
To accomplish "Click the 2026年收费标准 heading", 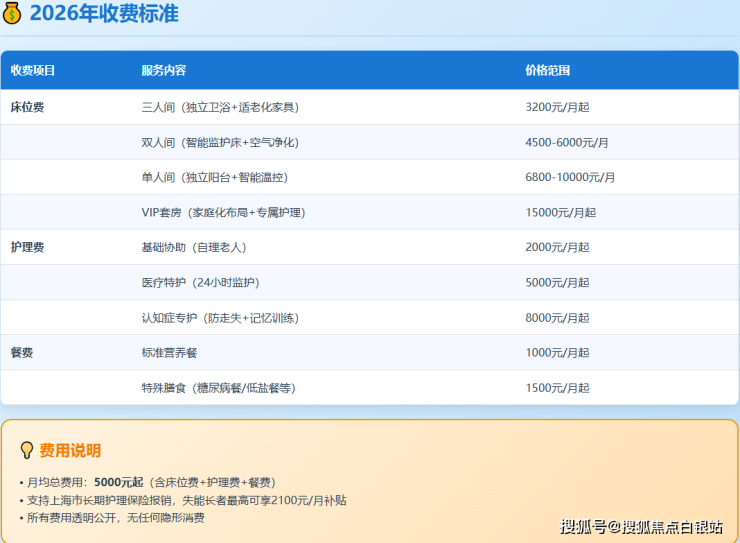I will (x=104, y=13).
